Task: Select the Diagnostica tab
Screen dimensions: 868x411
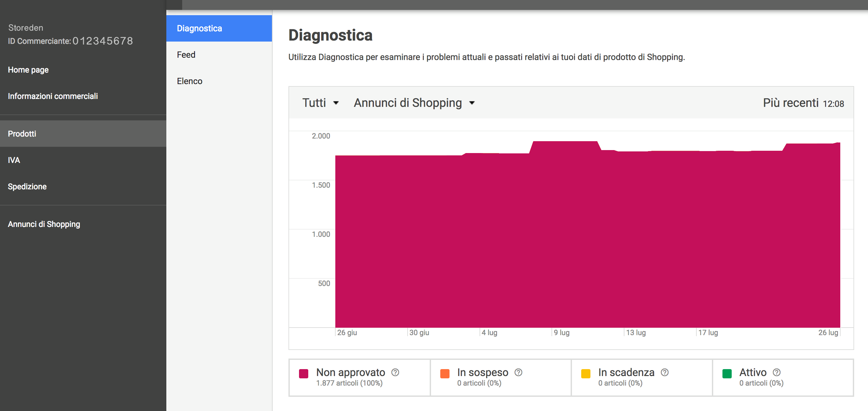Action: (x=219, y=28)
